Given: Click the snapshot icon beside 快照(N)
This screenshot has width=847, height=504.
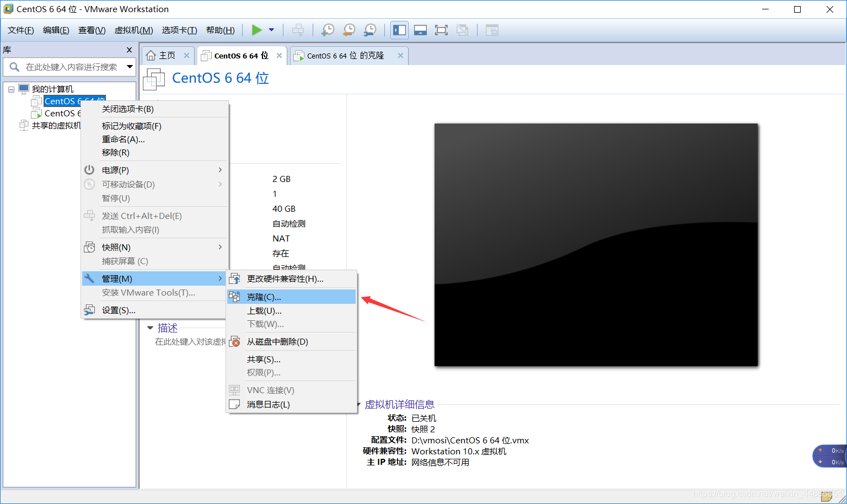Looking at the screenshot, I should (x=89, y=247).
